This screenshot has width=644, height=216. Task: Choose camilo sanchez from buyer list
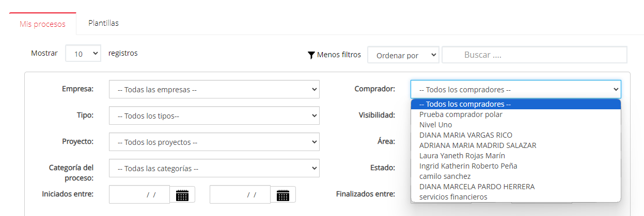point(445,176)
